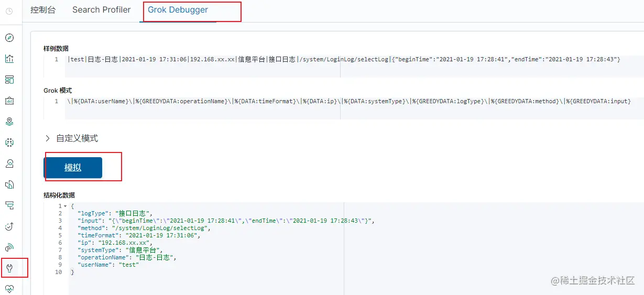Switch to the 控制台 tab
Screen dimensions: 644x295
pos(43,10)
